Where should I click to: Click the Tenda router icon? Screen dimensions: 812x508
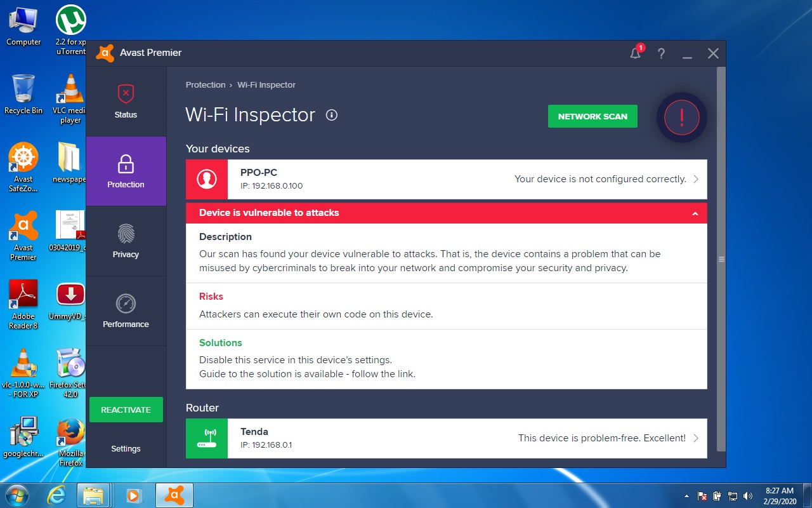pyautogui.click(x=207, y=438)
